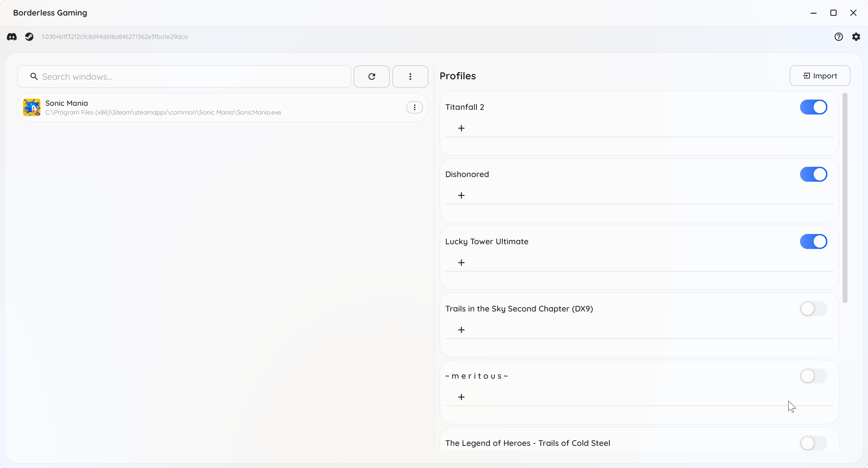Disable the Titanfall 2 profile toggle
This screenshot has height=468, width=868.
point(813,107)
